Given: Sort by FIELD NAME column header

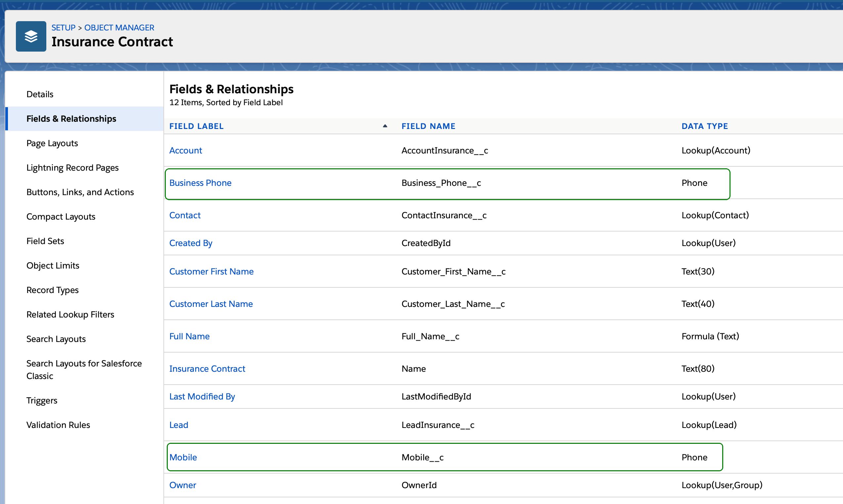Looking at the screenshot, I should [x=428, y=126].
